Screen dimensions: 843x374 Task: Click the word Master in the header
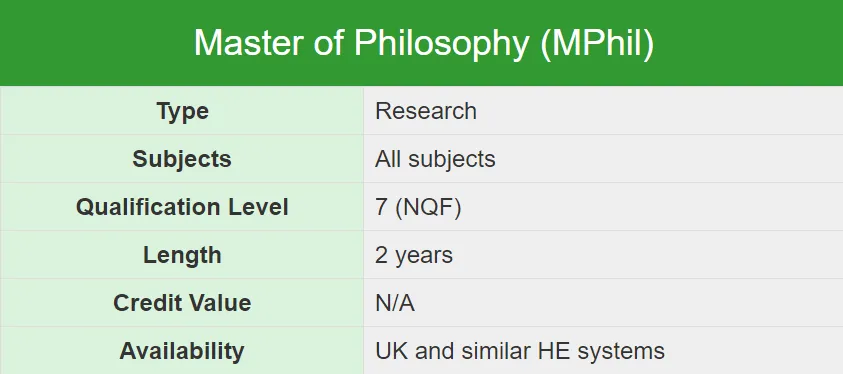point(249,42)
